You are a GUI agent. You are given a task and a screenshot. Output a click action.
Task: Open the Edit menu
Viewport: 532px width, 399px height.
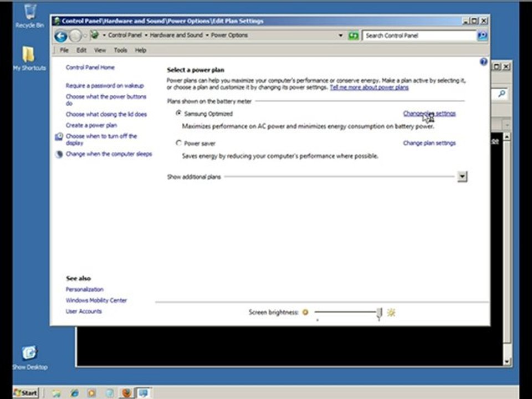[x=81, y=50]
